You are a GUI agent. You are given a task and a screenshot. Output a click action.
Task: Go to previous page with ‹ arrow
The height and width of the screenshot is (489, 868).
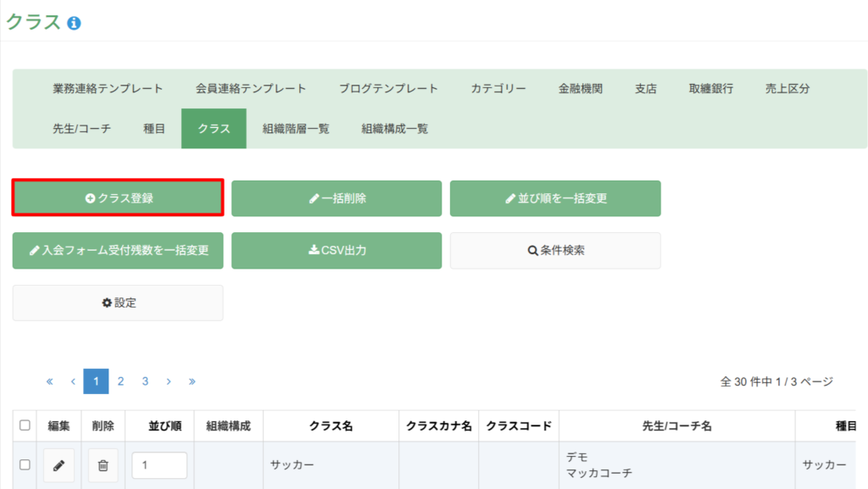pyautogui.click(x=73, y=381)
